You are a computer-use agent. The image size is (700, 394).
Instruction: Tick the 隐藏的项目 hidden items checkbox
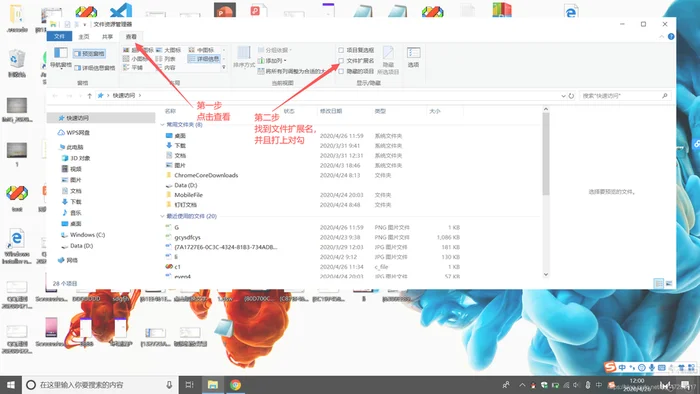point(341,71)
